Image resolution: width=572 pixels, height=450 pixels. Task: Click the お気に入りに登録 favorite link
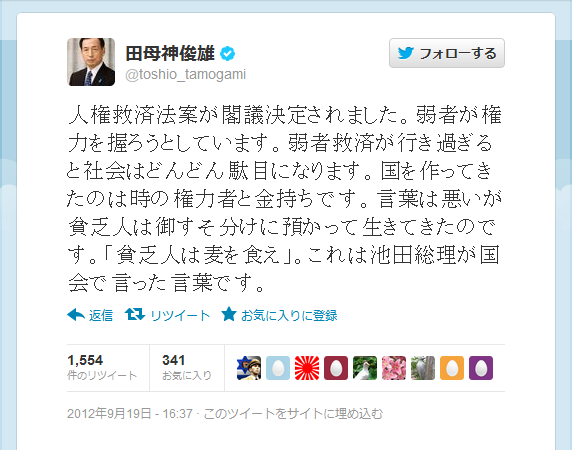click(289, 315)
